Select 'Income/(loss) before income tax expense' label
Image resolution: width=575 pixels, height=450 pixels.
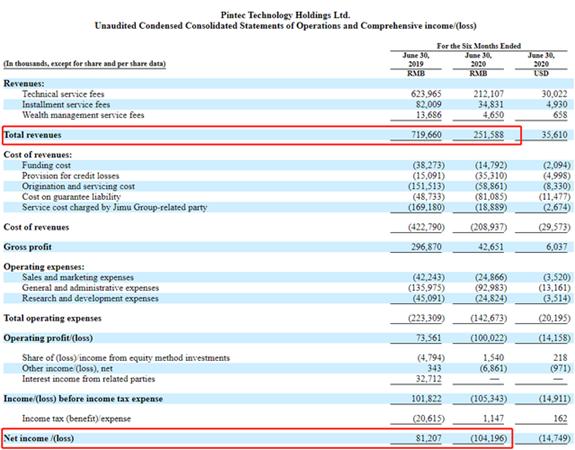83,399
